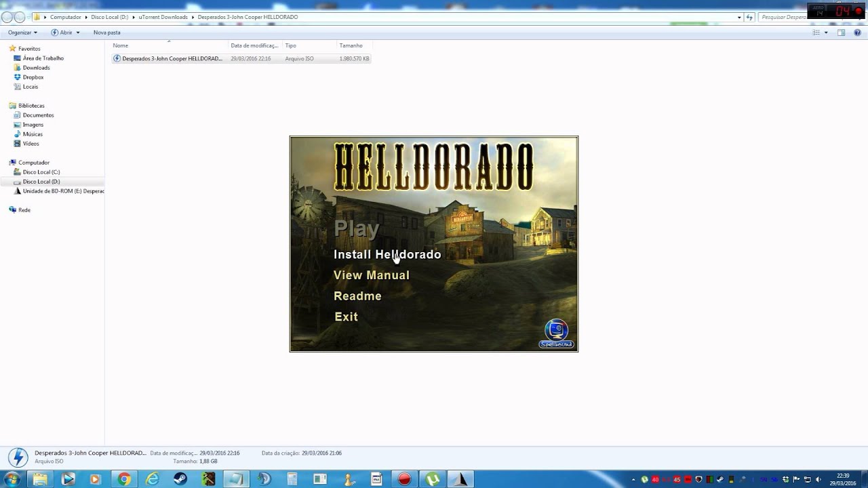Open Steam from the taskbar
The height and width of the screenshot is (488, 868).
[180, 479]
